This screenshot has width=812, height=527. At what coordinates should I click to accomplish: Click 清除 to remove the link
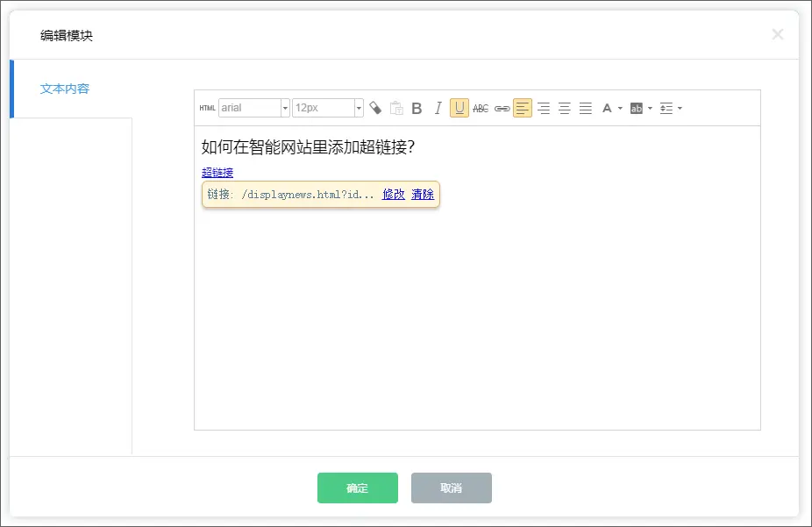click(x=423, y=195)
